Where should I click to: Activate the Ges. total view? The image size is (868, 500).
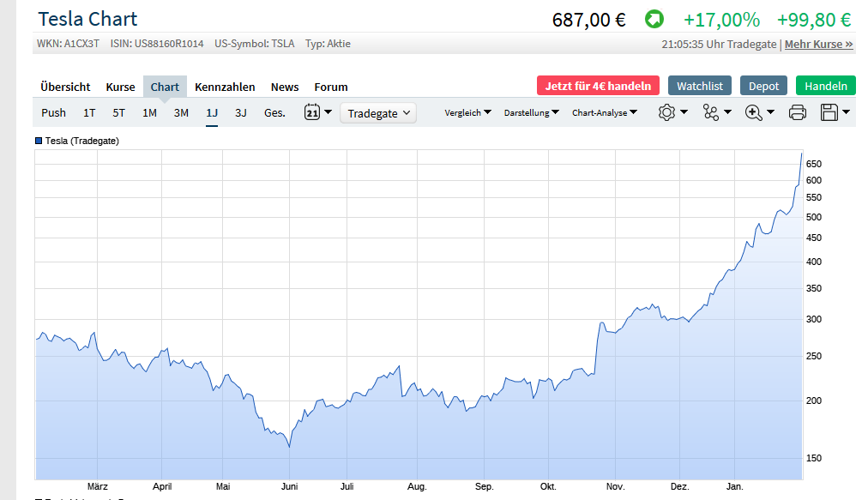tap(274, 112)
